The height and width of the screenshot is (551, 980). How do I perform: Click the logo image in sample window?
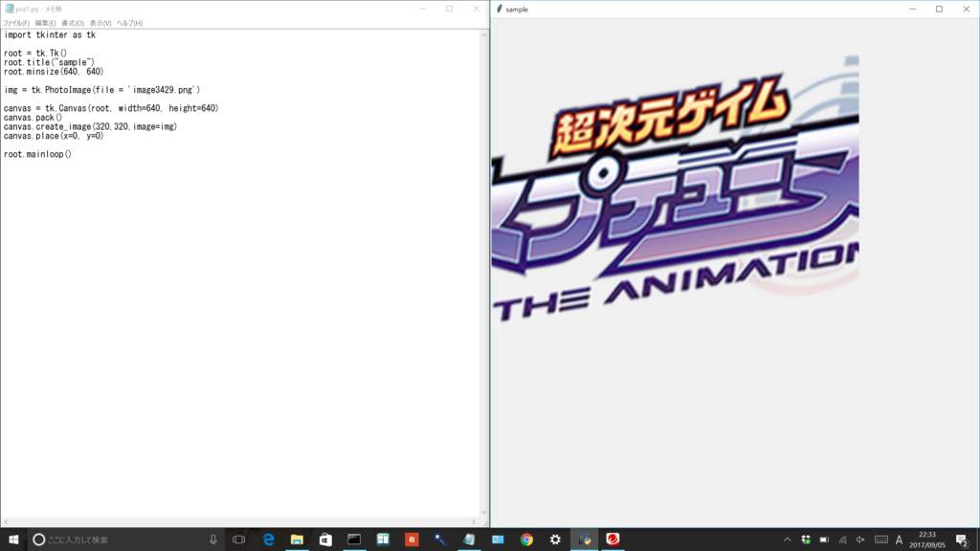pos(675,189)
